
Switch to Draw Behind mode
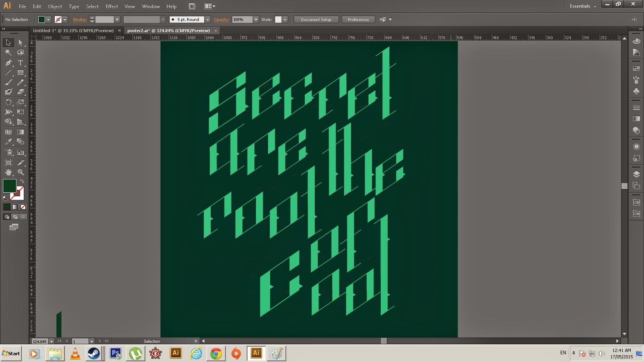[x=15, y=217]
